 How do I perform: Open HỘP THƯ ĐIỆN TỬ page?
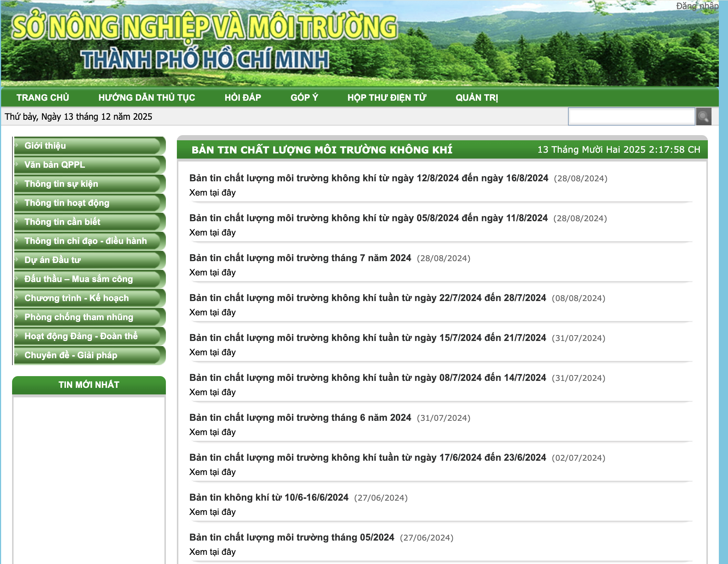(387, 97)
